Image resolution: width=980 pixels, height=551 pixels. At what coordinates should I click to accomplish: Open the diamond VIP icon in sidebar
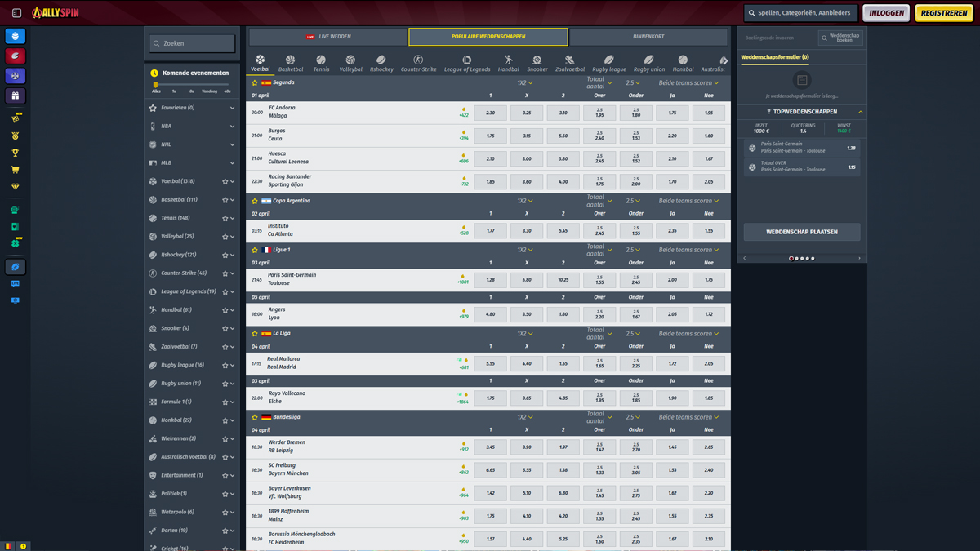[x=16, y=186]
